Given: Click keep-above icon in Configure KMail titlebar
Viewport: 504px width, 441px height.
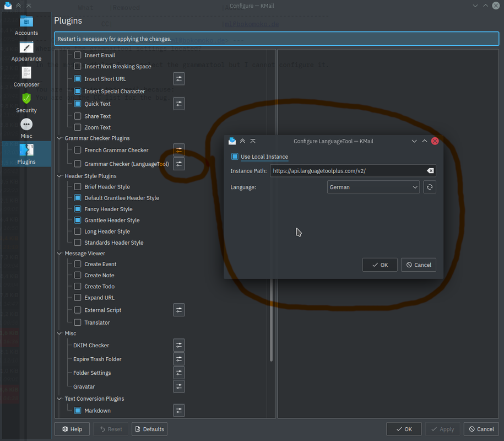Looking at the screenshot, I should [x=18, y=6].
